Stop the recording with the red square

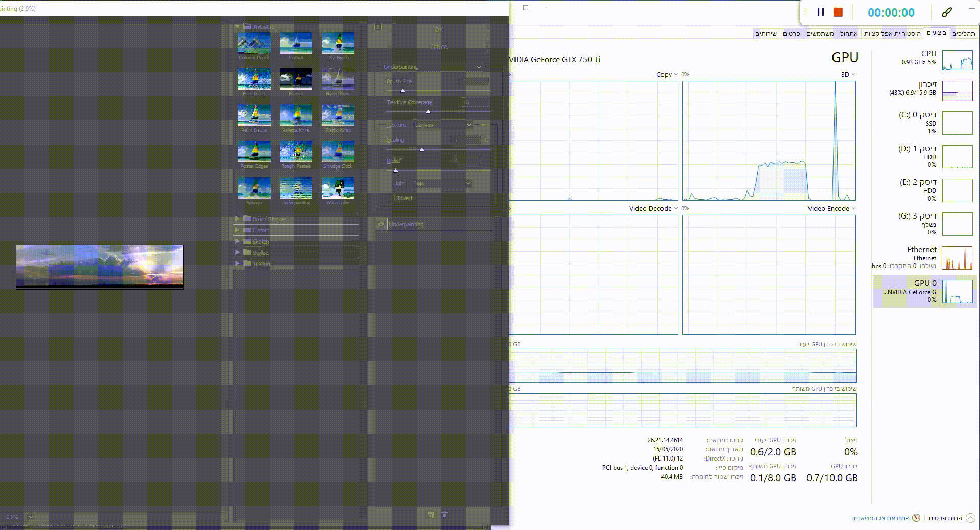coord(838,12)
